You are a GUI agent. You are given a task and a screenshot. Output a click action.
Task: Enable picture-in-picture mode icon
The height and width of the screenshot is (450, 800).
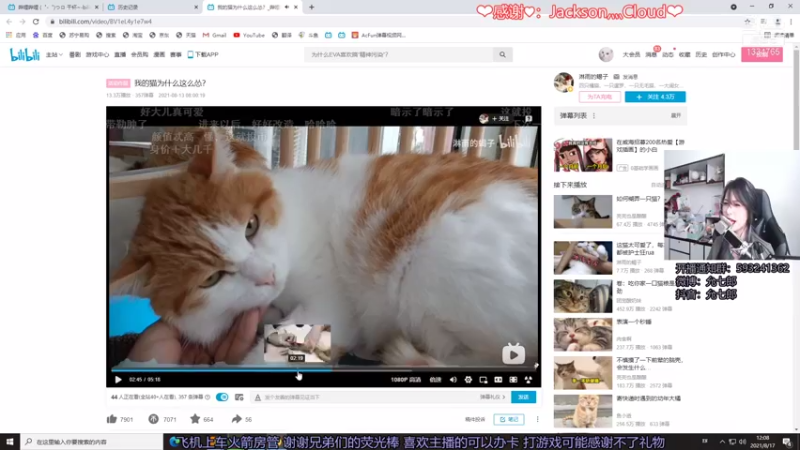[x=483, y=380]
